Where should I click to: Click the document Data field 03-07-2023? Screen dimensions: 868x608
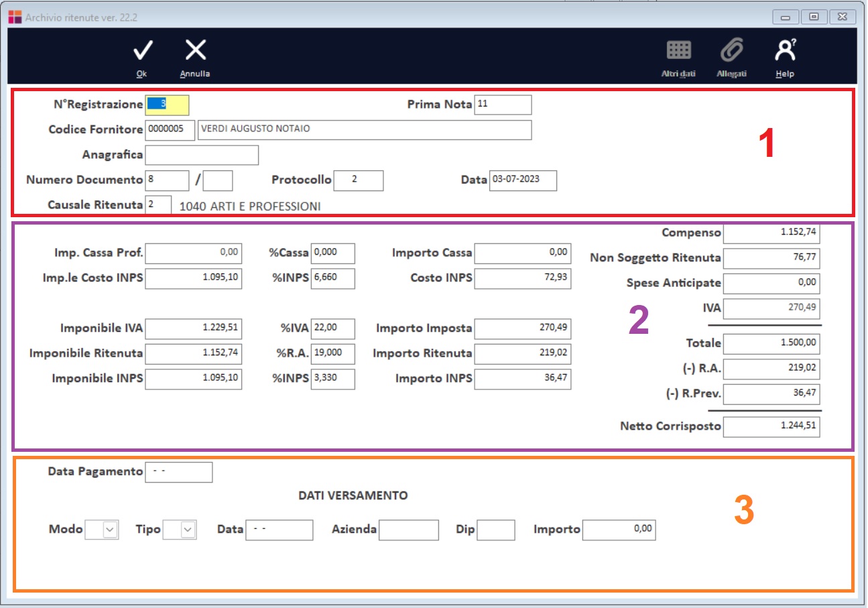pos(523,180)
